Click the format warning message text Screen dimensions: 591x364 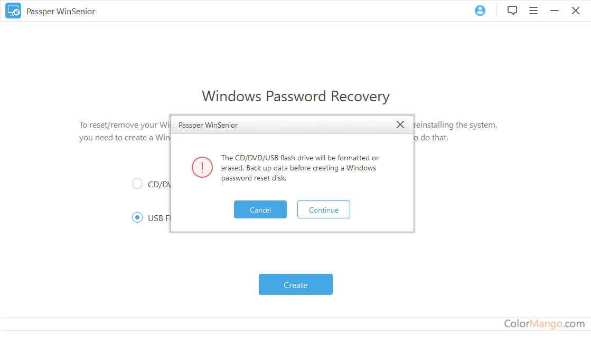299,168
